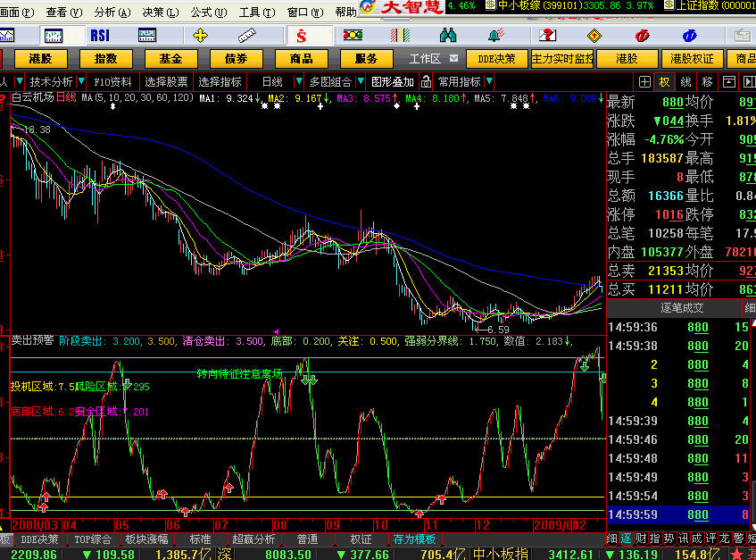Switch to the 标准 tab

click(x=200, y=539)
